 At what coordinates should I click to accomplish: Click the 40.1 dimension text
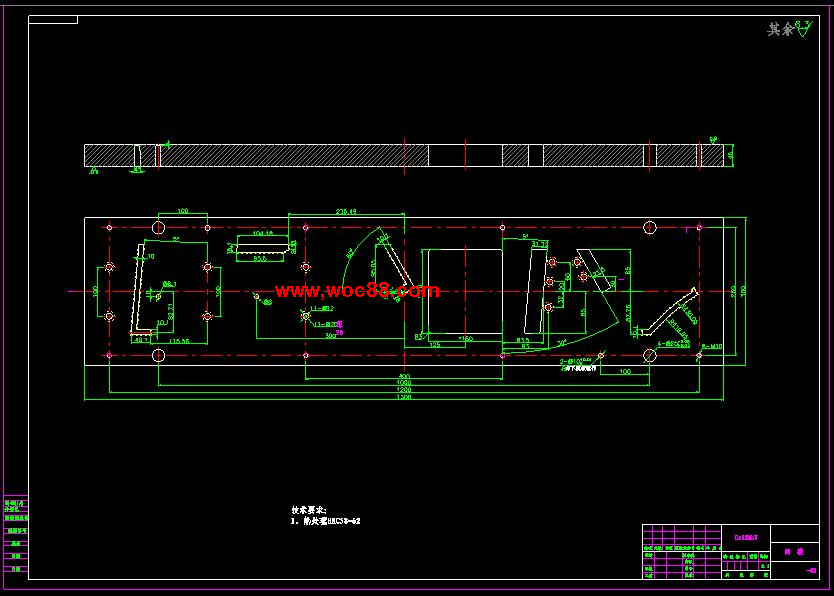(x=141, y=340)
